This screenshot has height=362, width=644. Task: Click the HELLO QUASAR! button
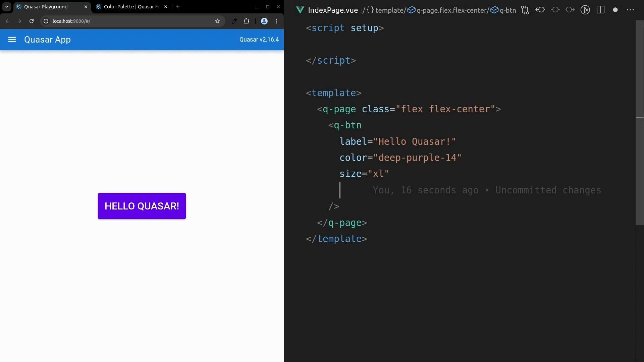click(x=142, y=206)
